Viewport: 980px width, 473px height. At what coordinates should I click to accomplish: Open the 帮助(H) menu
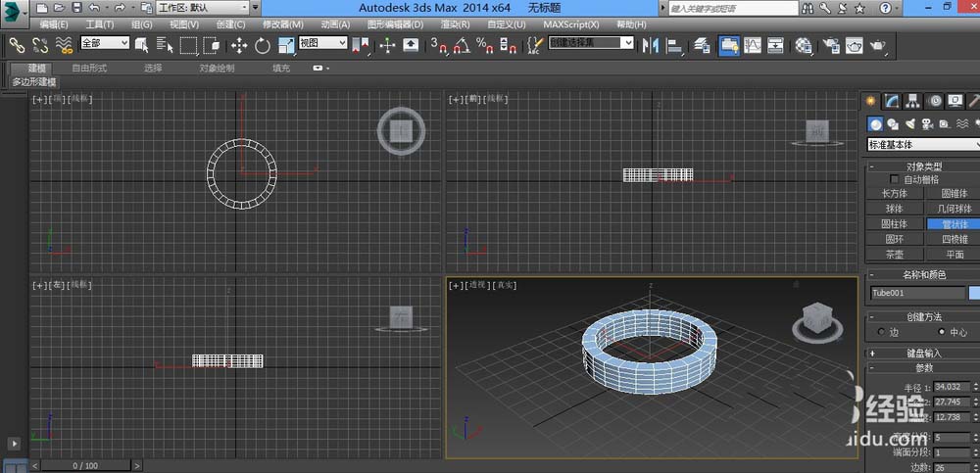(631, 24)
